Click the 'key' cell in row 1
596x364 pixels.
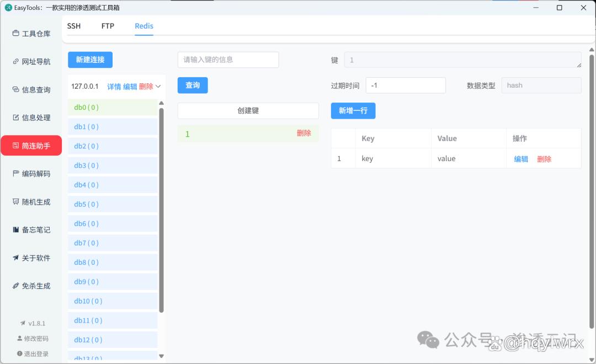pos(393,158)
